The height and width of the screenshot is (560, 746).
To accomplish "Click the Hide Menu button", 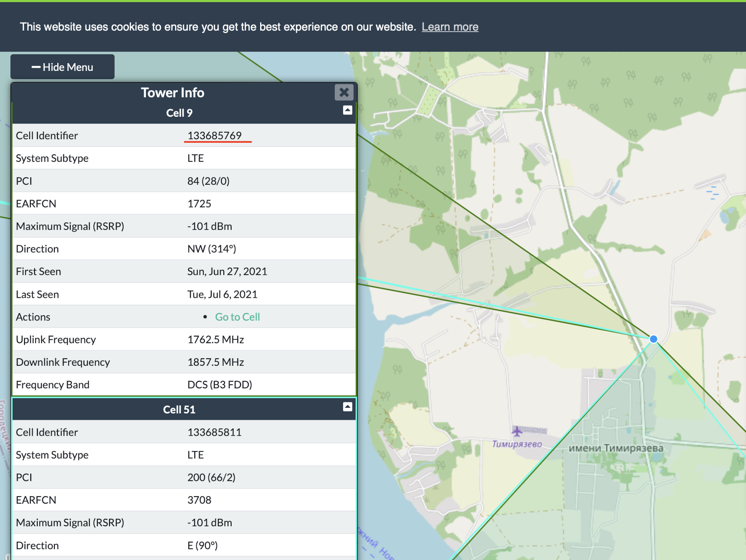I will click(x=63, y=67).
